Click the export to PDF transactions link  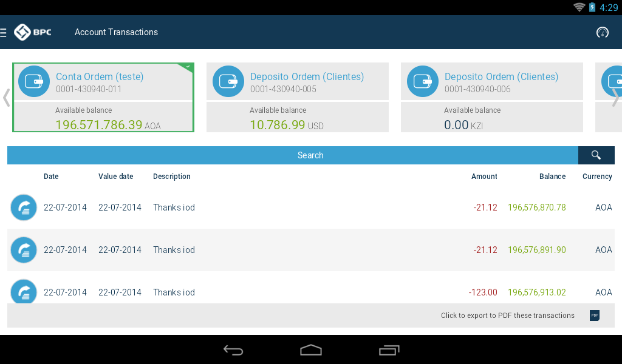(x=508, y=315)
